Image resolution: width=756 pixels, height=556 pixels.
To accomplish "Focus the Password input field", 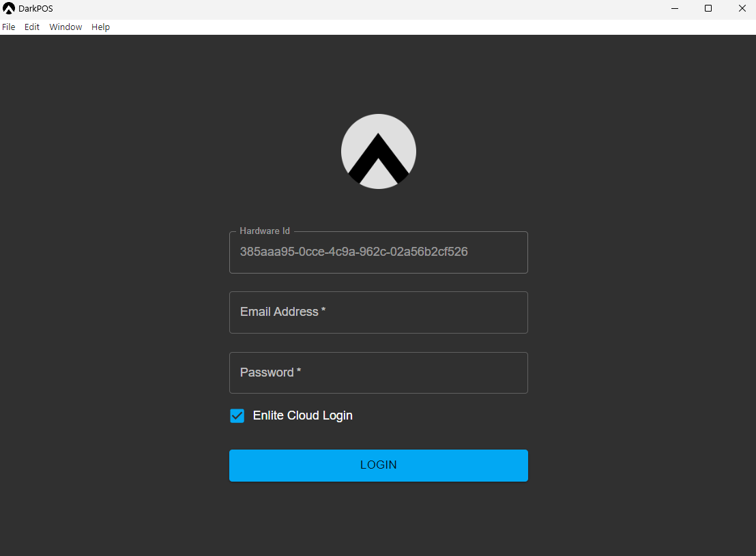I will [379, 372].
